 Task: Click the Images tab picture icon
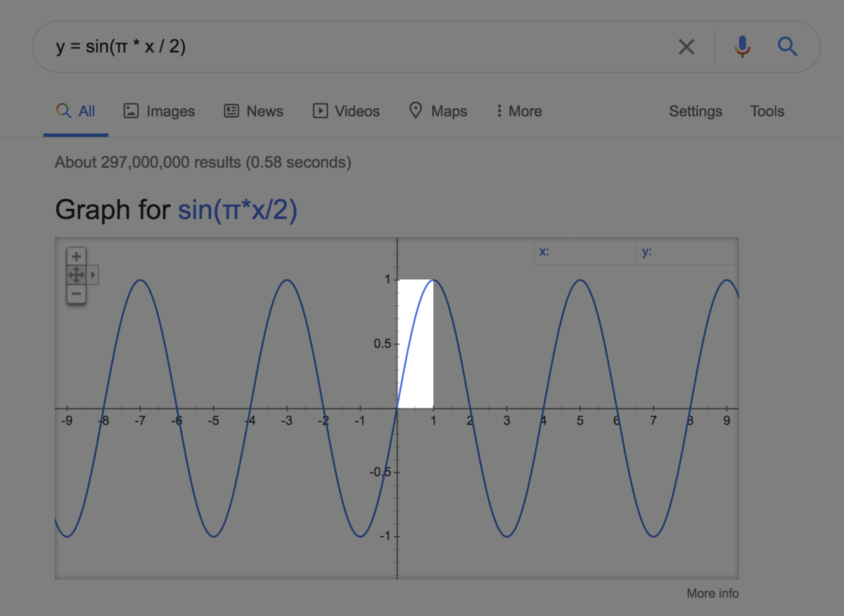coord(131,111)
